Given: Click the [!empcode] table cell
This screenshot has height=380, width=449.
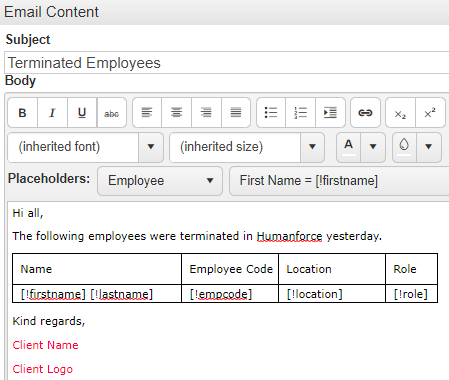Looking at the screenshot, I should [x=230, y=294].
